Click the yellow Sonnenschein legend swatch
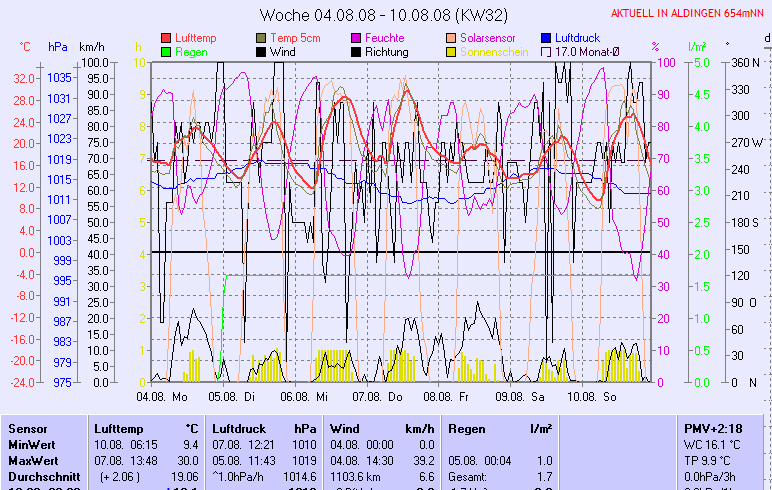Image resolution: width=772 pixels, height=490 pixels. [x=452, y=52]
